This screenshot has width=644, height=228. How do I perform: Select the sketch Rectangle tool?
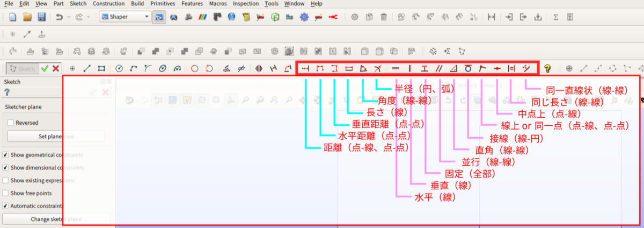pyautogui.click(x=101, y=68)
